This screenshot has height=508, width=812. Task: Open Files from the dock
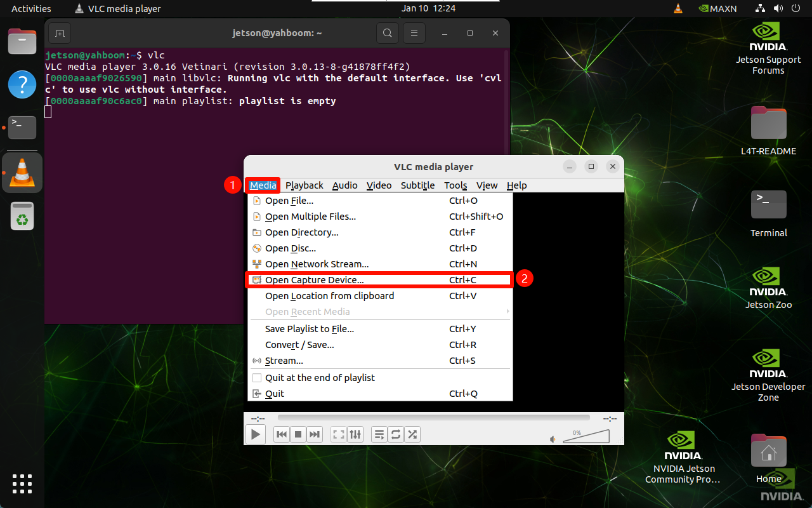(x=22, y=42)
